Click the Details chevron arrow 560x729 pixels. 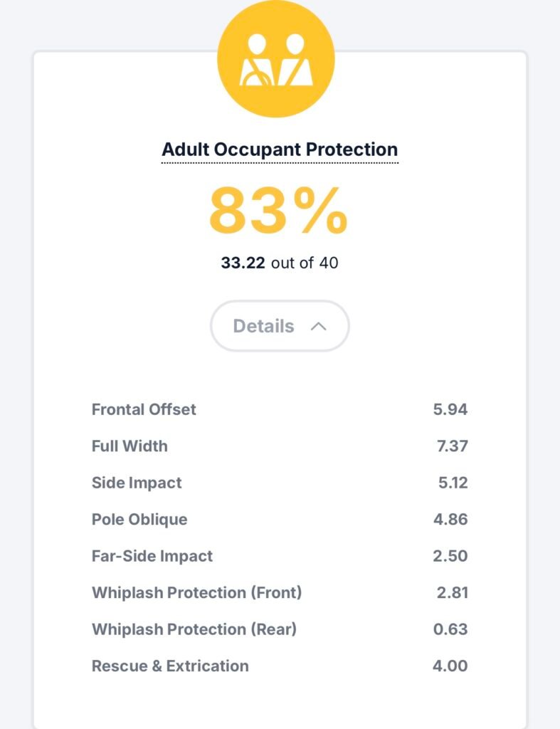[319, 326]
